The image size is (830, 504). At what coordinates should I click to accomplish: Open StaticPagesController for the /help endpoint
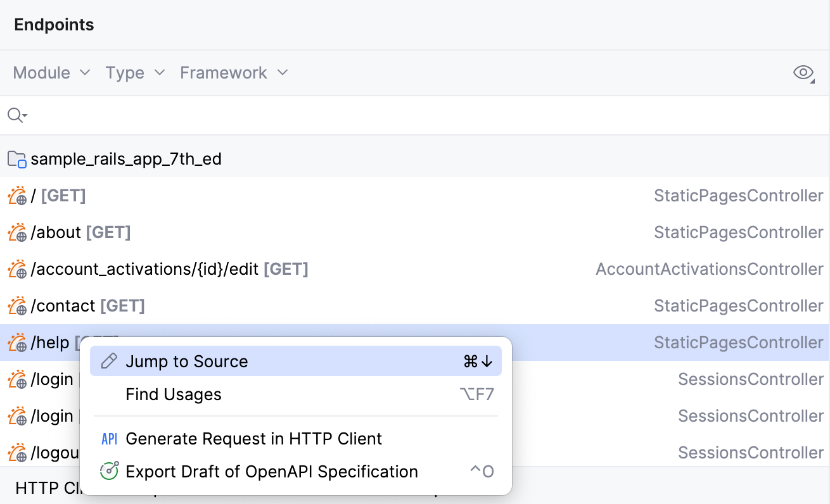(x=738, y=342)
